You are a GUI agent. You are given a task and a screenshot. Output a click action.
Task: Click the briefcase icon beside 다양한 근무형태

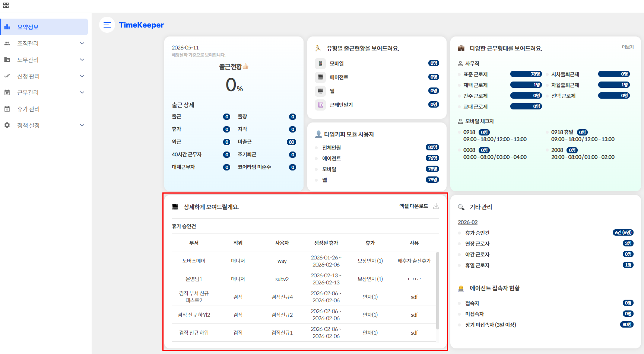point(461,48)
